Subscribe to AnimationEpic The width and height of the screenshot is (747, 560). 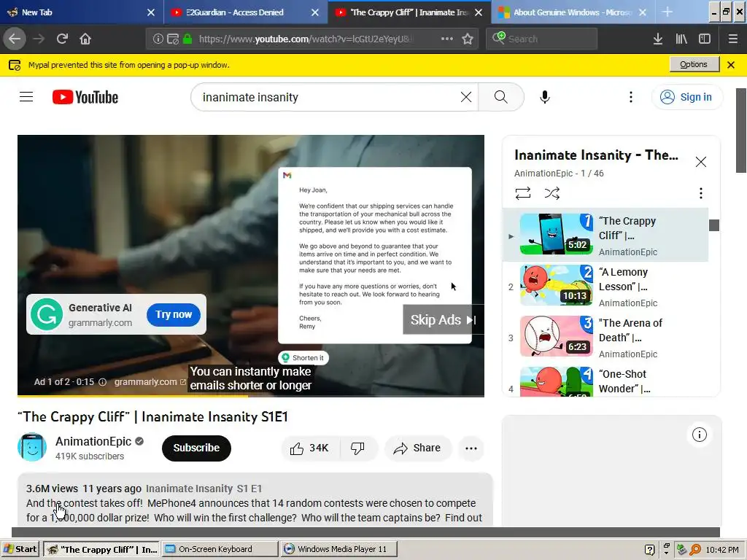pyautogui.click(x=196, y=448)
